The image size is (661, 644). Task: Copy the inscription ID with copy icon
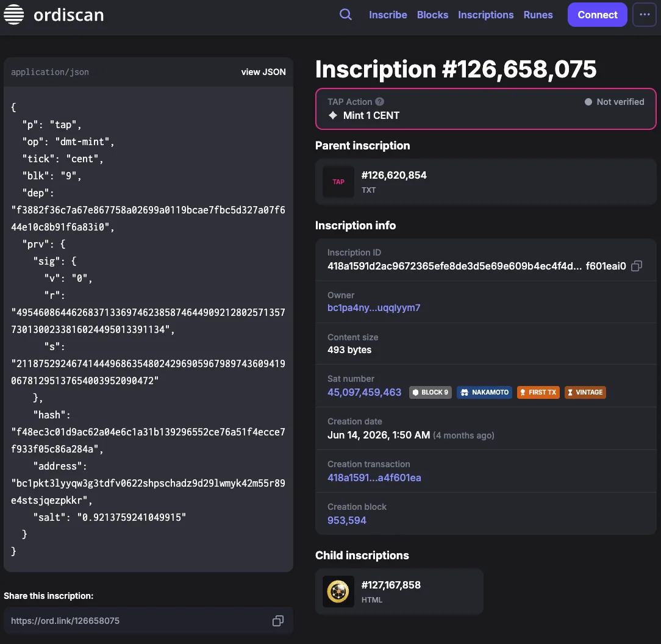tap(637, 266)
